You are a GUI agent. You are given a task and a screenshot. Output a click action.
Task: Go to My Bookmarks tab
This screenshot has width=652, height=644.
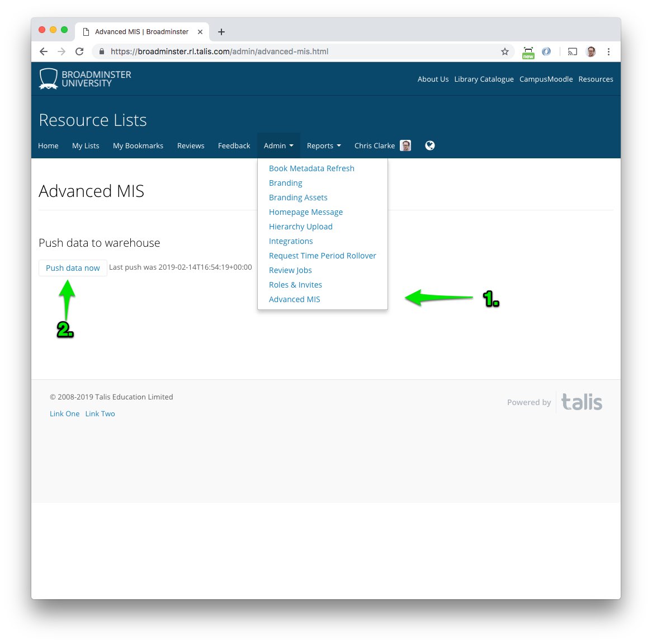(x=138, y=145)
